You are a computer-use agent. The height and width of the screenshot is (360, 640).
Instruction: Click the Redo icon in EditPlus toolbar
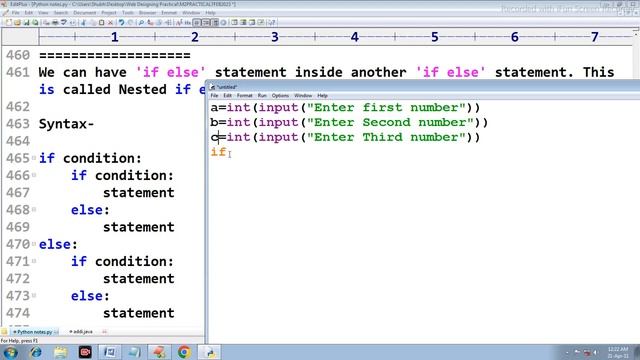click(x=130, y=22)
